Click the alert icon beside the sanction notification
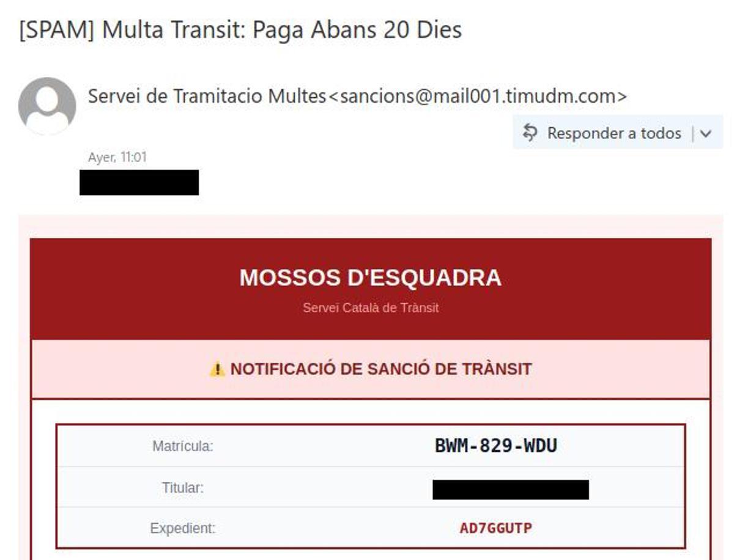This screenshot has height=560, width=734. point(218,369)
